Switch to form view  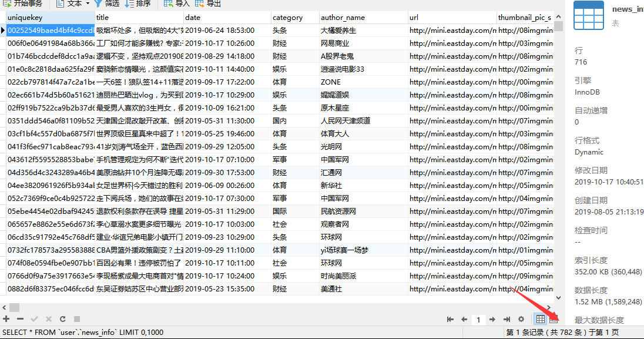[x=554, y=319]
